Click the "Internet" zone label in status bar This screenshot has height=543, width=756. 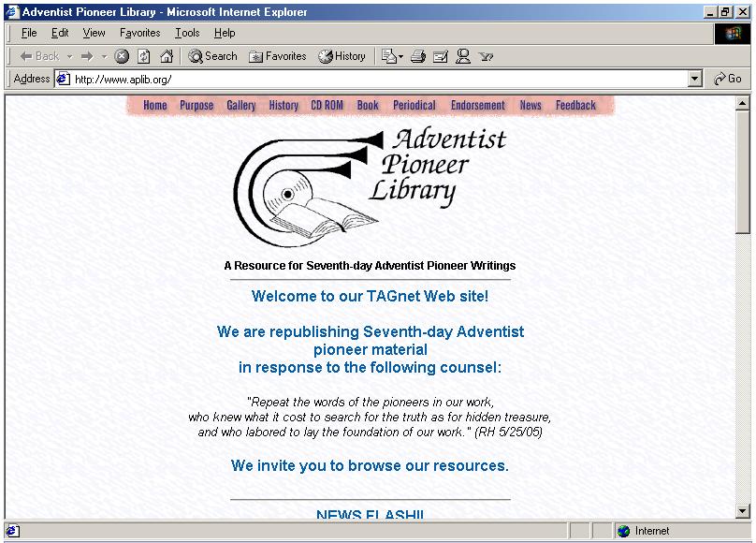652,531
